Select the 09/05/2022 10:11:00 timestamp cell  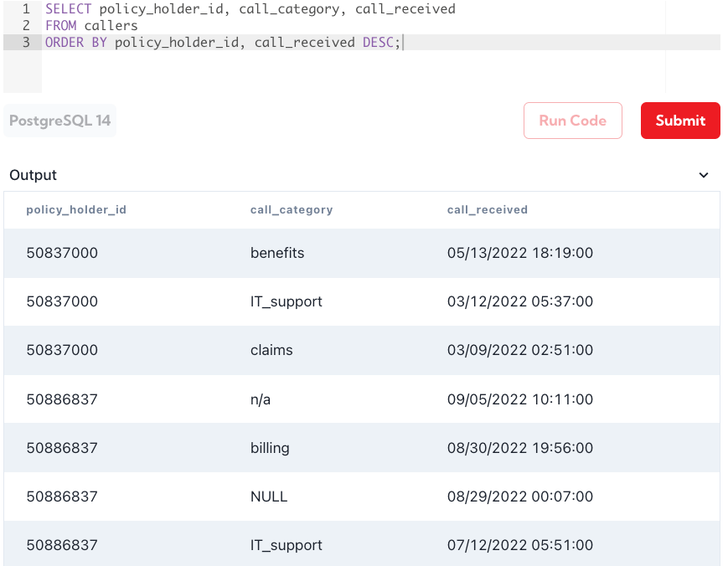[x=519, y=399]
